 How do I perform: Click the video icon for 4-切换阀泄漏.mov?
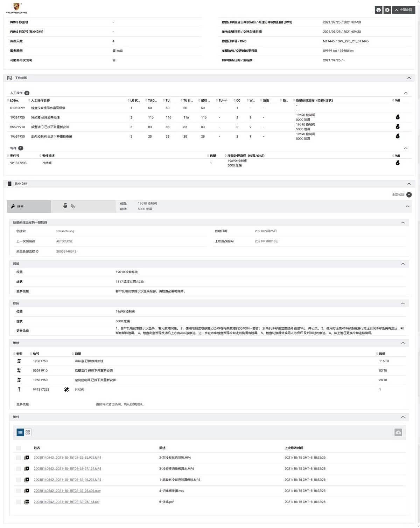click(x=27, y=491)
